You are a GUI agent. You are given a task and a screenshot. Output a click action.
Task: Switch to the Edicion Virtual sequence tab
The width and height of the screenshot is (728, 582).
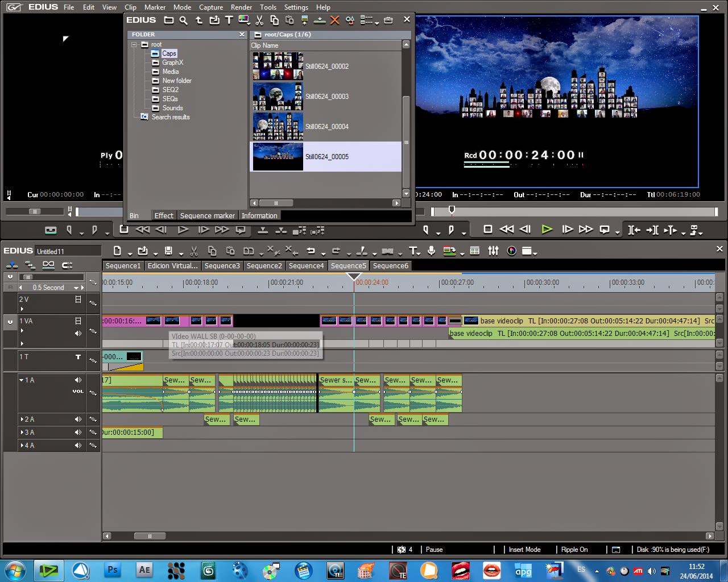(173, 265)
